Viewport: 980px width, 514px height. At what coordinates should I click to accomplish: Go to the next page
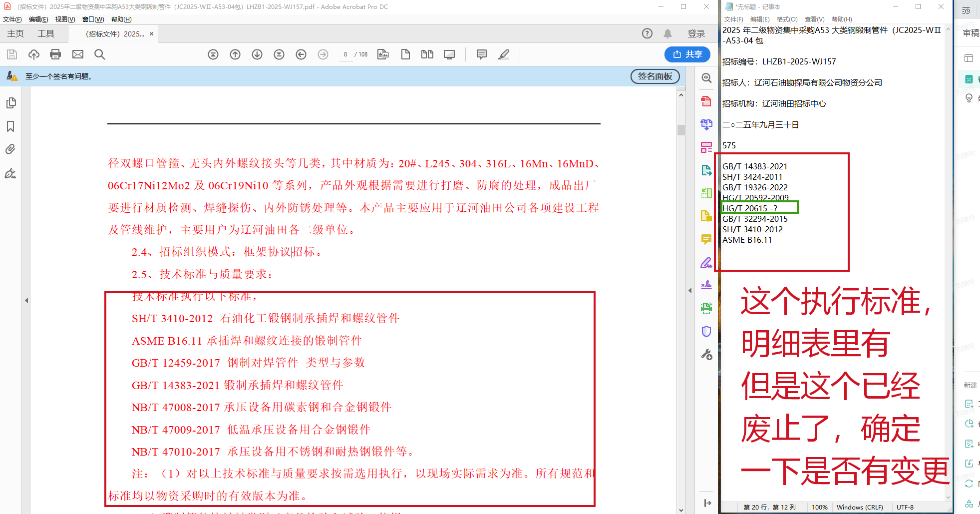[x=257, y=54]
